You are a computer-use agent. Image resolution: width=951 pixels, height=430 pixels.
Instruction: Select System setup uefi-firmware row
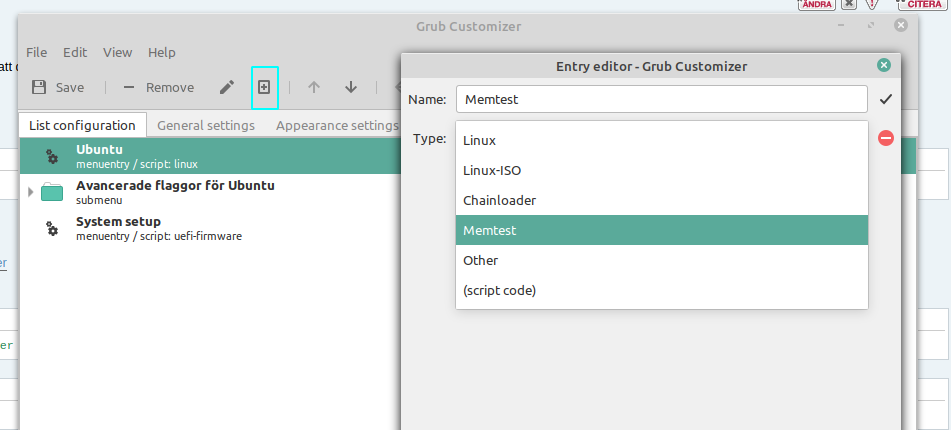(210, 229)
